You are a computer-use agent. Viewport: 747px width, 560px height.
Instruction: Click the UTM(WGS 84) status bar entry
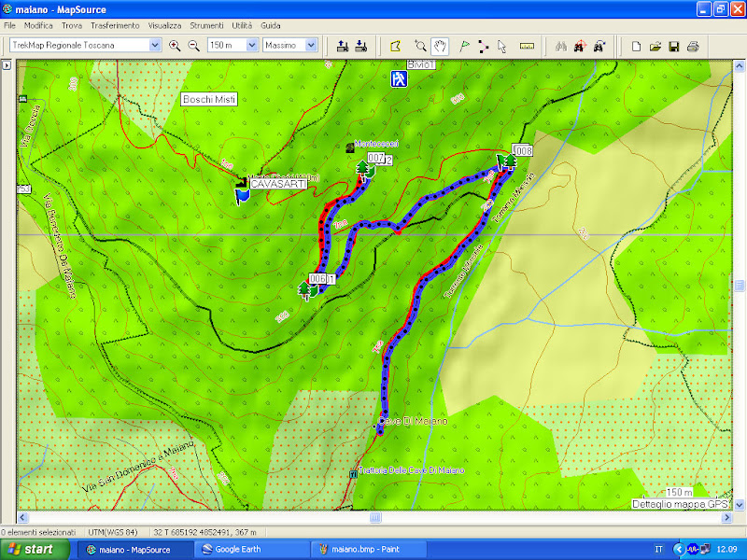[113, 532]
